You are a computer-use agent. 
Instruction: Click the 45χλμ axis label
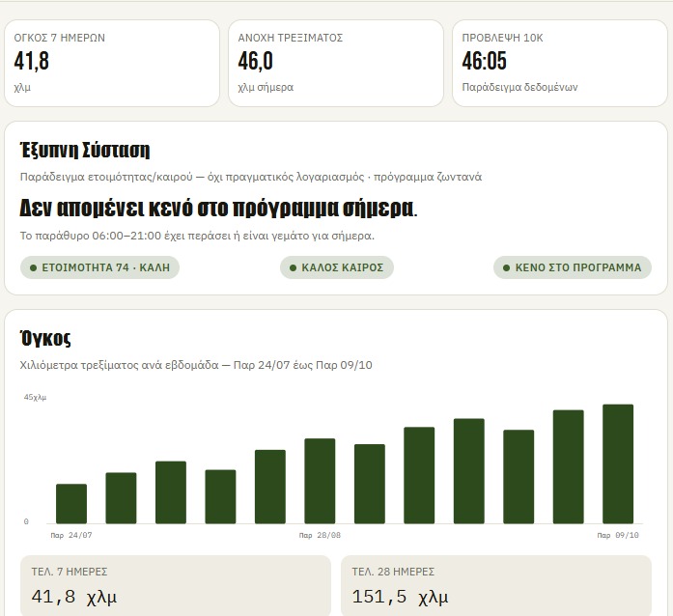35,397
